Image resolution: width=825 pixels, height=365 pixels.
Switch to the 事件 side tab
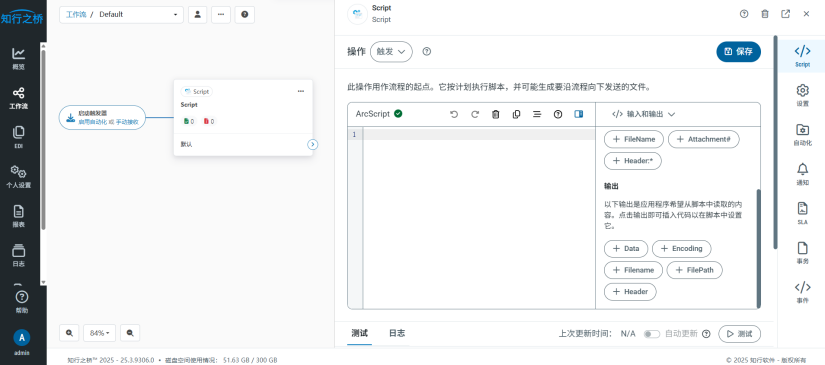tap(802, 292)
